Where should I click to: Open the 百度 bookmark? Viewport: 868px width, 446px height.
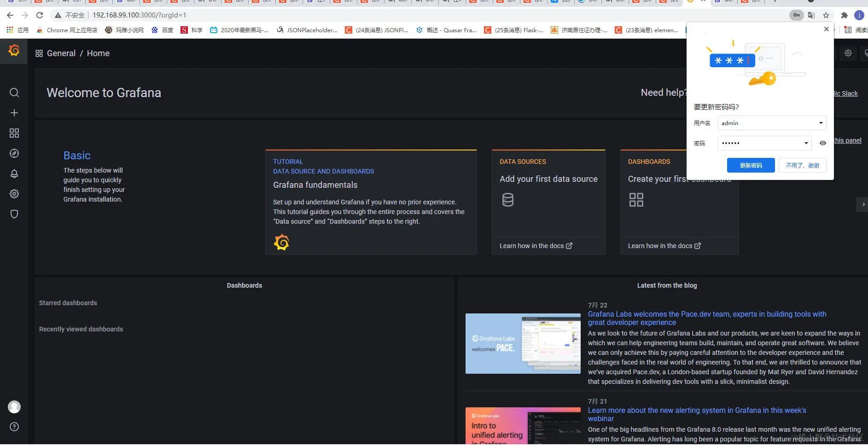[163, 30]
